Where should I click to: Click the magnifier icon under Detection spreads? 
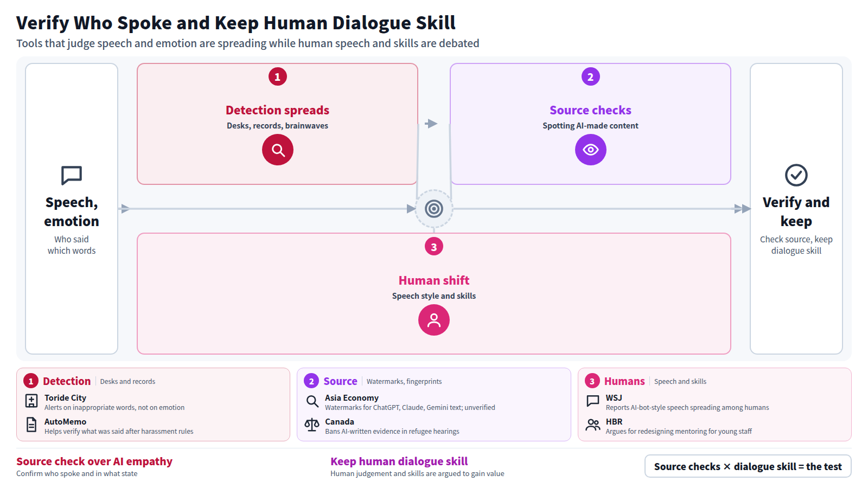[x=278, y=150]
